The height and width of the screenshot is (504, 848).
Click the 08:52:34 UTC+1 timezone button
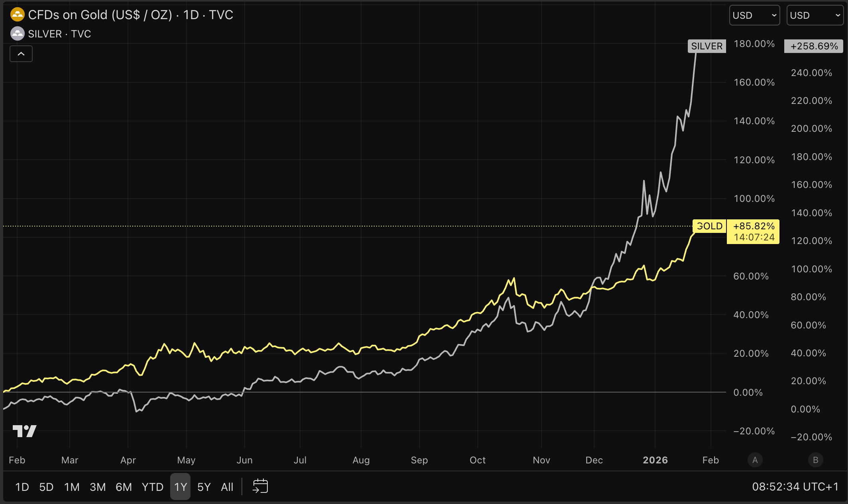tap(795, 487)
